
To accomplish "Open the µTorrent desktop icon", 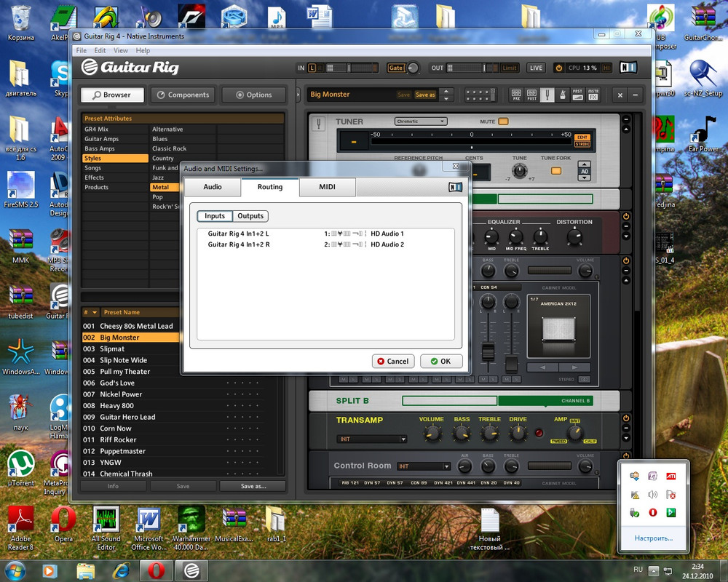I will (21, 468).
